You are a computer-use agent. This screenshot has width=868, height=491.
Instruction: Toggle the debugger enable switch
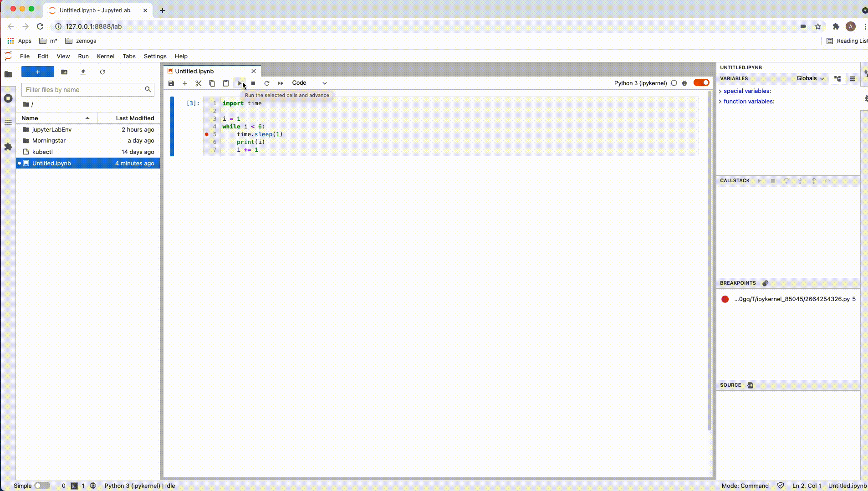(x=701, y=82)
